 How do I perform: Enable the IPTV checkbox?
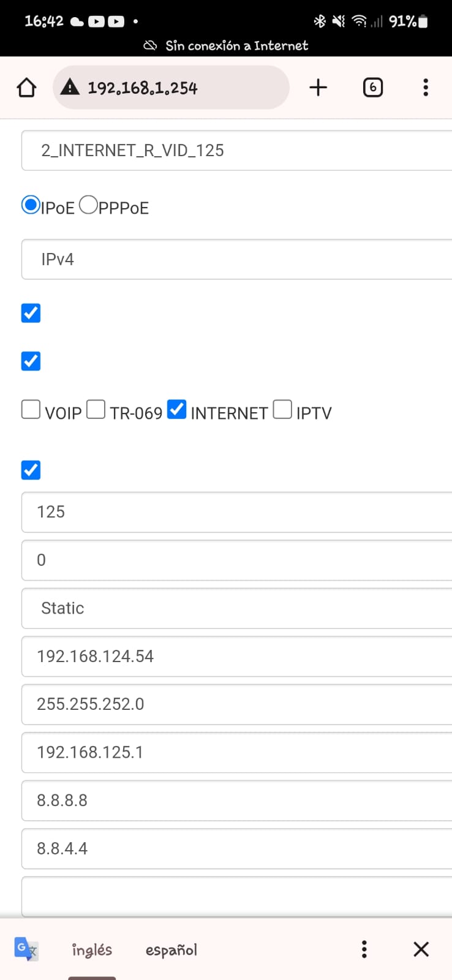(282, 409)
